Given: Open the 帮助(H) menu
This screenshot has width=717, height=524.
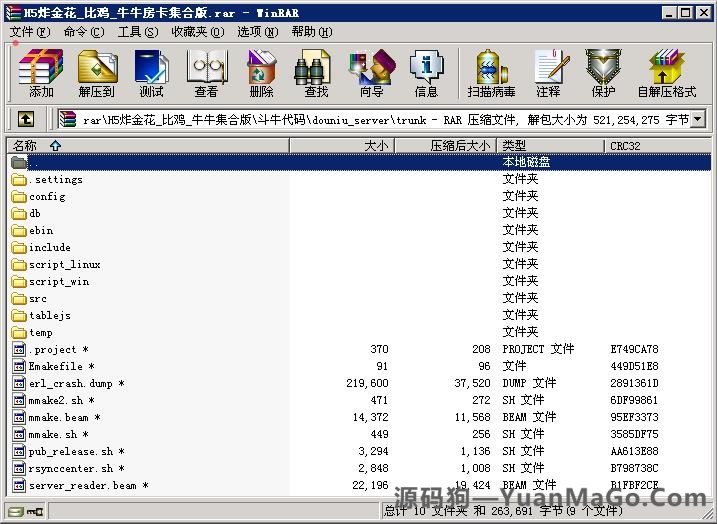Looking at the screenshot, I should tap(312, 32).
